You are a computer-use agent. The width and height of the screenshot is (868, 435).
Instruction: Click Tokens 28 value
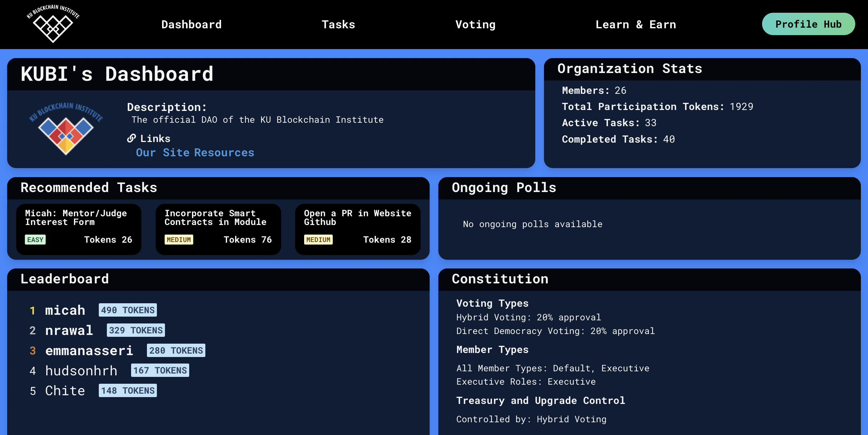pos(387,240)
